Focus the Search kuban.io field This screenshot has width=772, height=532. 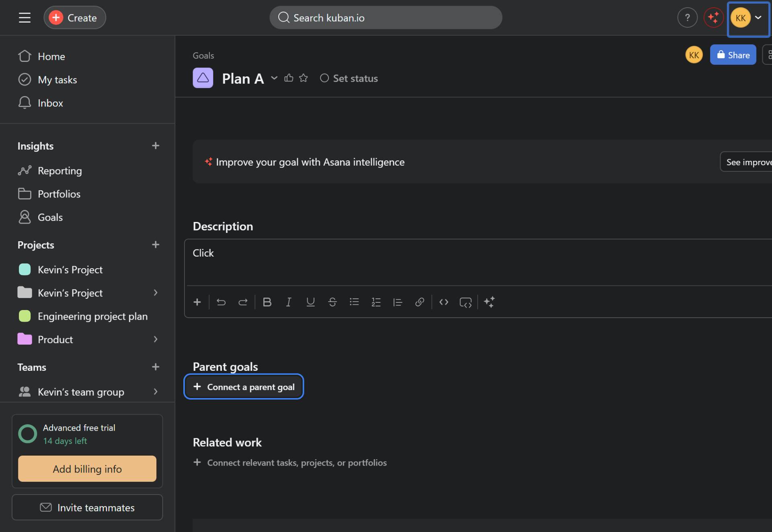coord(386,18)
